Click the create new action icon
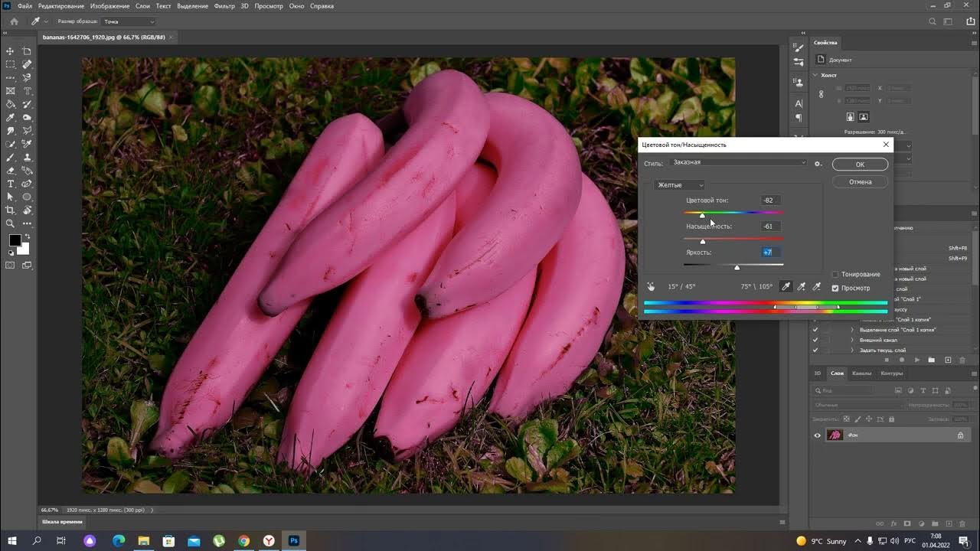This screenshot has width=980, height=551. click(x=948, y=360)
